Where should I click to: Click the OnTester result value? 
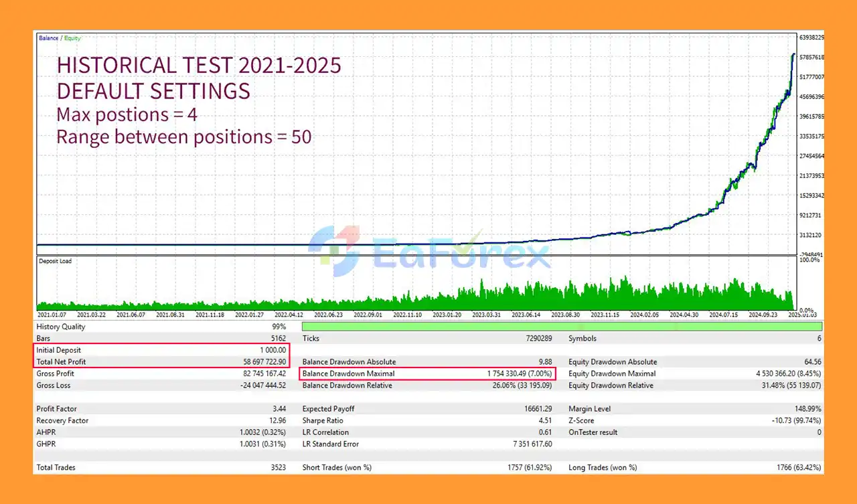pos(821,432)
